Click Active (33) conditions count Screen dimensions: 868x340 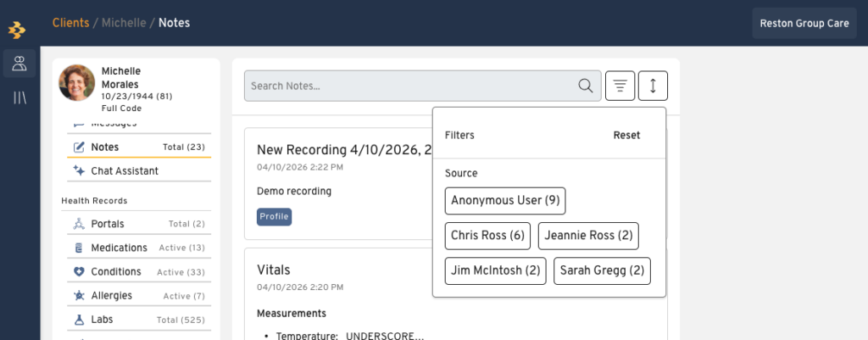pyautogui.click(x=181, y=272)
